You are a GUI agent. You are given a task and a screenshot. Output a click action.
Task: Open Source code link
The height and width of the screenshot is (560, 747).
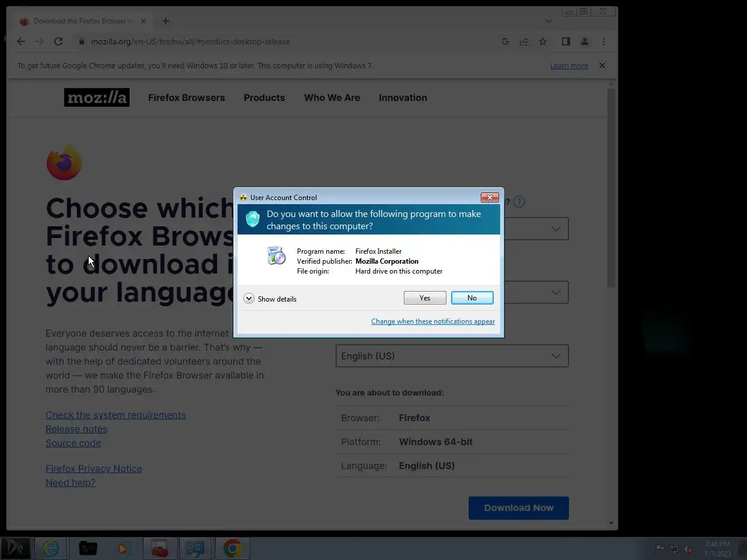(74, 443)
